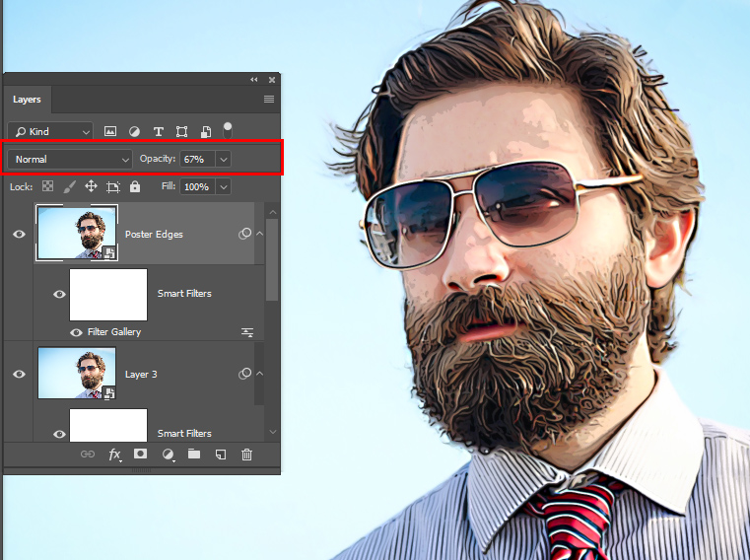The width and height of the screenshot is (750, 560).
Task: Lock transparent pixels icon
Action: (48, 186)
